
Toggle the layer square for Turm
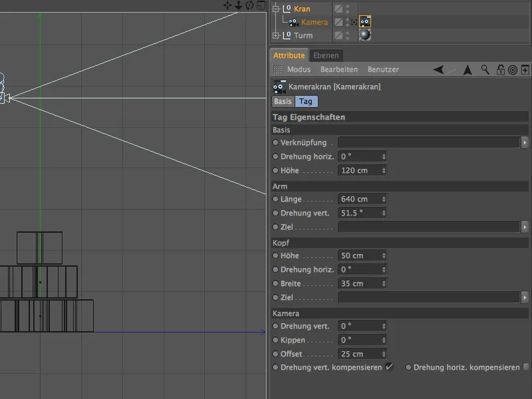[338, 35]
